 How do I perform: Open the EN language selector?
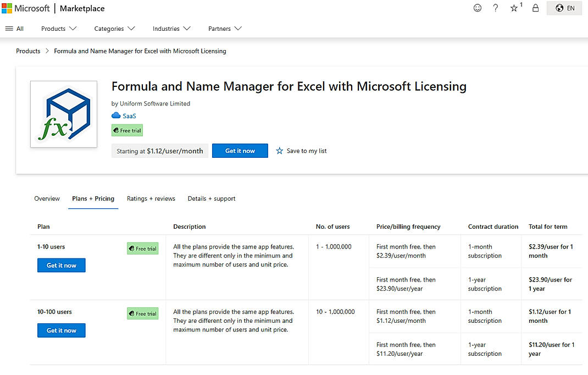[x=564, y=8]
